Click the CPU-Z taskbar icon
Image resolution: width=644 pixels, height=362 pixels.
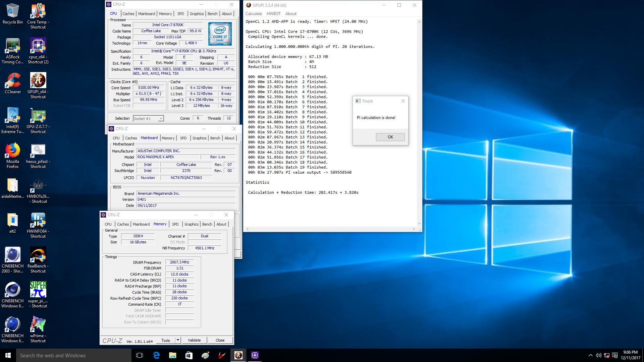(255, 355)
